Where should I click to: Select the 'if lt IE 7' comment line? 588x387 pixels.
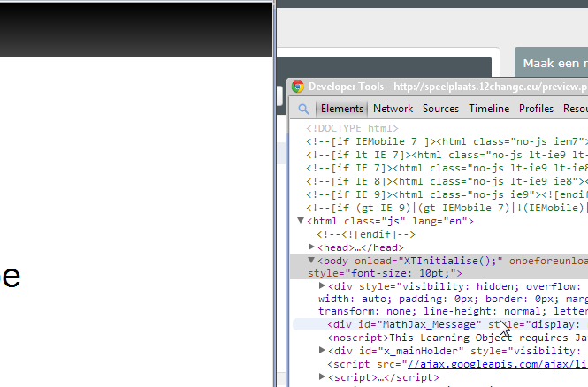[x=447, y=156]
